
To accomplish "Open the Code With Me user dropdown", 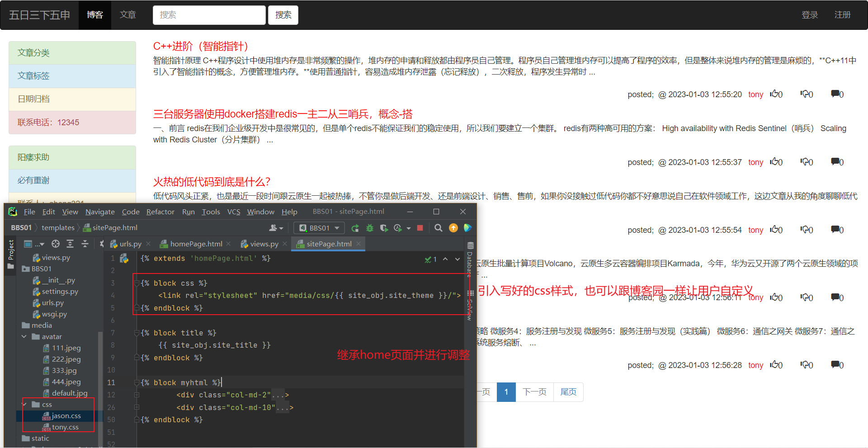I will [276, 228].
